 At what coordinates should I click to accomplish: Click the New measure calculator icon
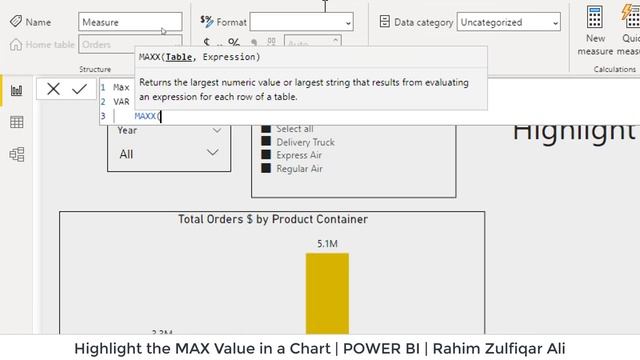pos(594,17)
